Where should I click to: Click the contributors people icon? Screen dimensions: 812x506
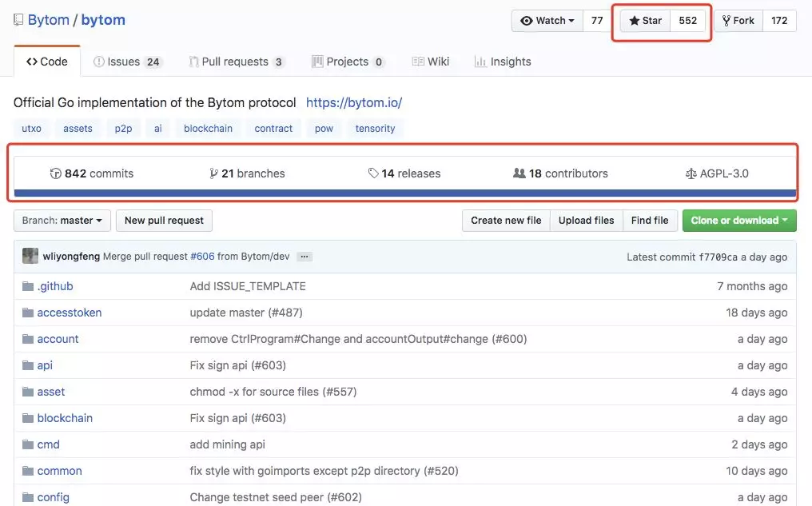click(519, 173)
